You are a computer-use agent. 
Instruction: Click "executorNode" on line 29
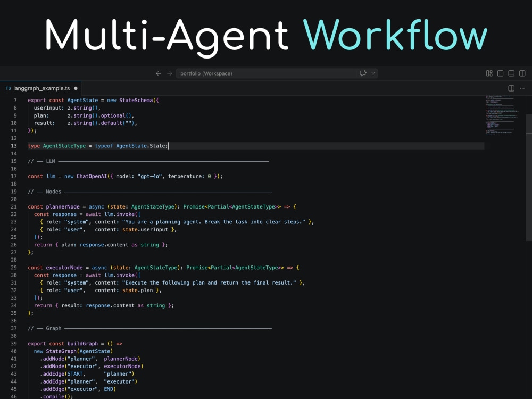pyautogui.click(x=64, y=268)
